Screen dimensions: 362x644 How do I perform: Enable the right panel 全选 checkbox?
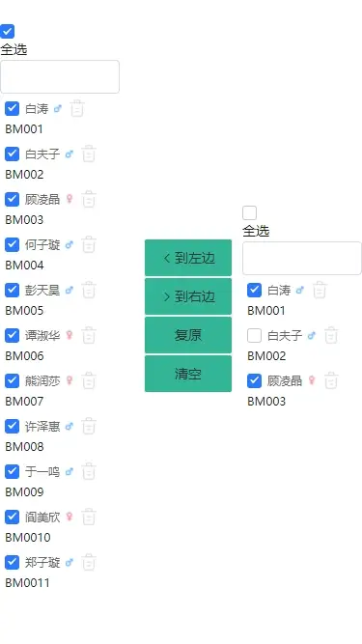pos(250,212)
